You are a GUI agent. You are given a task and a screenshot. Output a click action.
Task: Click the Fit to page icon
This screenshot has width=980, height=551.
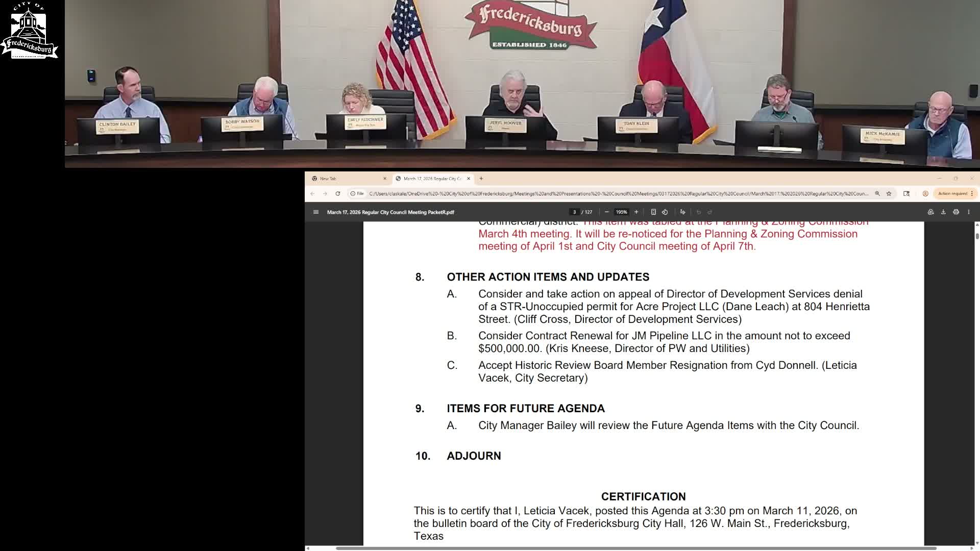pyautogui.click(x=653, y=212)
